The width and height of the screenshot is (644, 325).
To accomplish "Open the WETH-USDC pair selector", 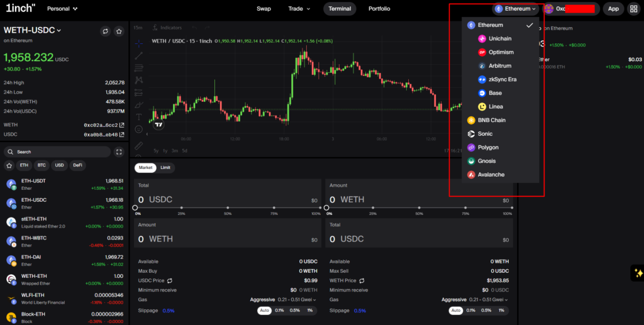I will tap(33, 30).
